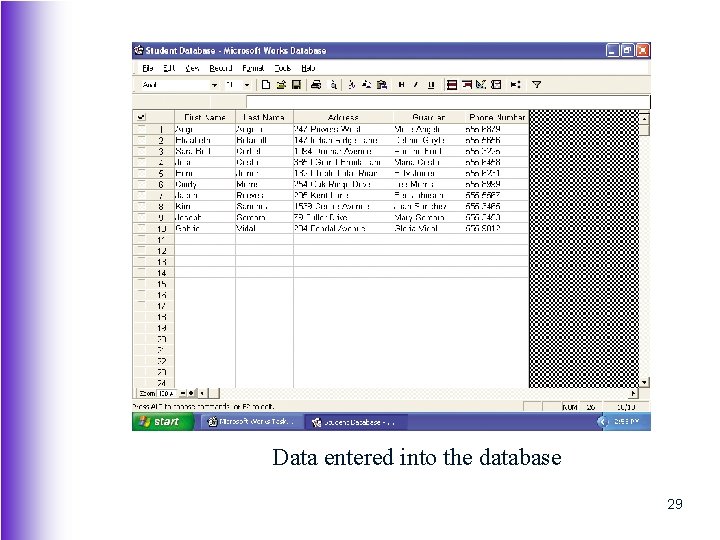Image resolution: width=720 pixels, height=540 pixels.
Task: Click the vertical scrollbar up arrow
Action: [644, 118]
